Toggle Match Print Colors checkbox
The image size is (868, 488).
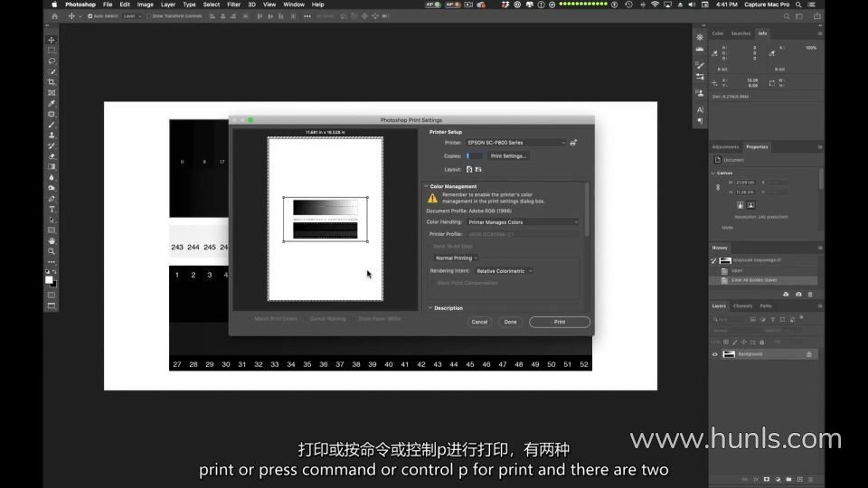click(250, 319)
